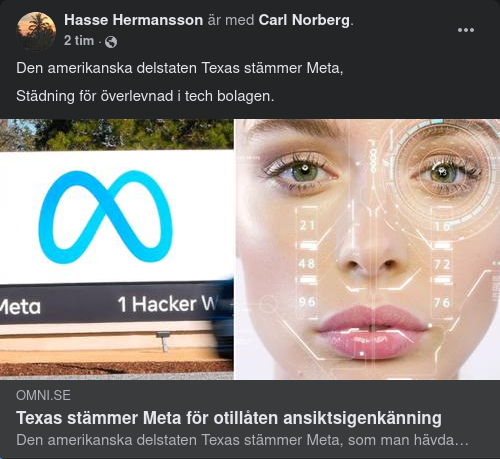Open article titled 'Texas stämmer Meta för otillåten ansiktsigenkänning'
The image size is (500, 459).
(x=229, y=418)
